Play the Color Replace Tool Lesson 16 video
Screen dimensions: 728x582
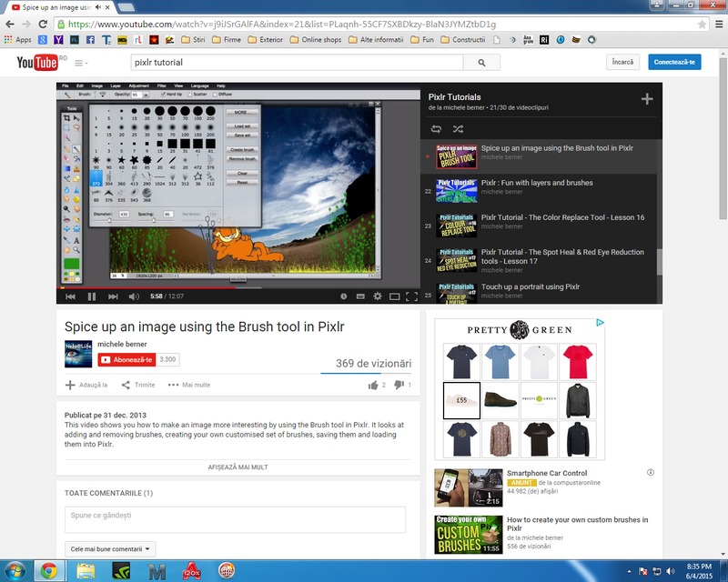562,217
